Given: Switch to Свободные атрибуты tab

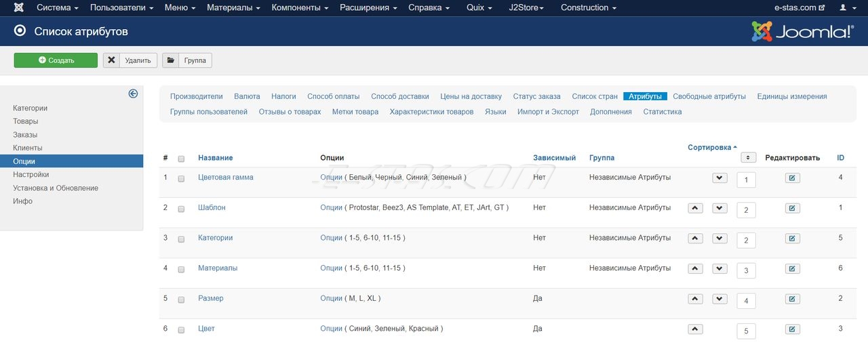Looking at the screenshot, I should point(709,96).
